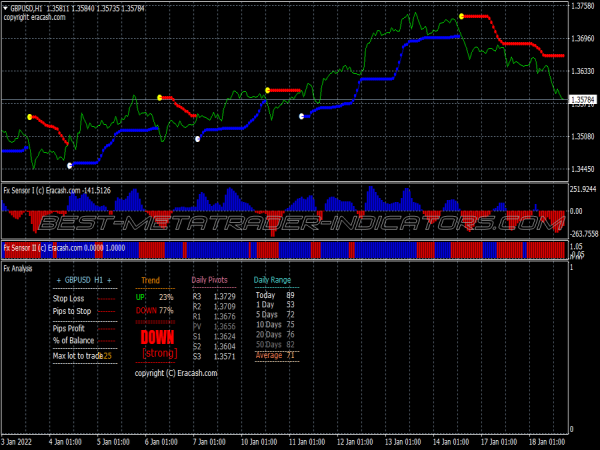The height and width of the screenshot is (450, 600).
Task: Click the 'Fx Analysis' panel label
Action: 18,268
